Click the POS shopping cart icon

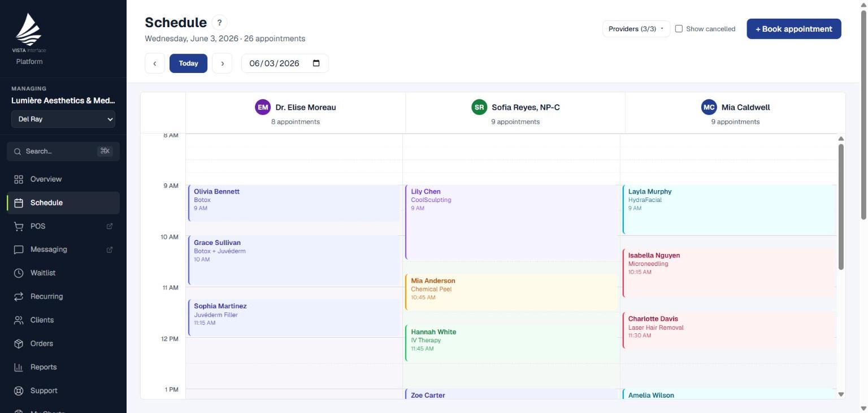[19, 226]
